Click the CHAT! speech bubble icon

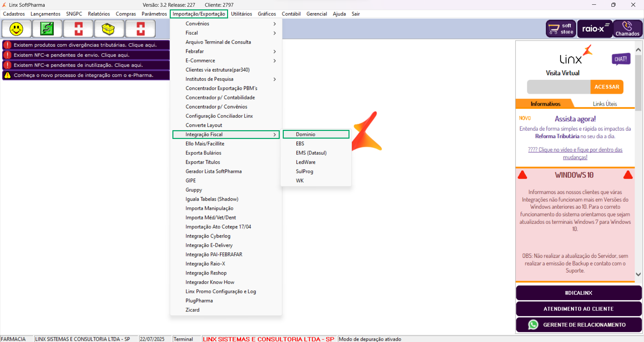(621, 59)
